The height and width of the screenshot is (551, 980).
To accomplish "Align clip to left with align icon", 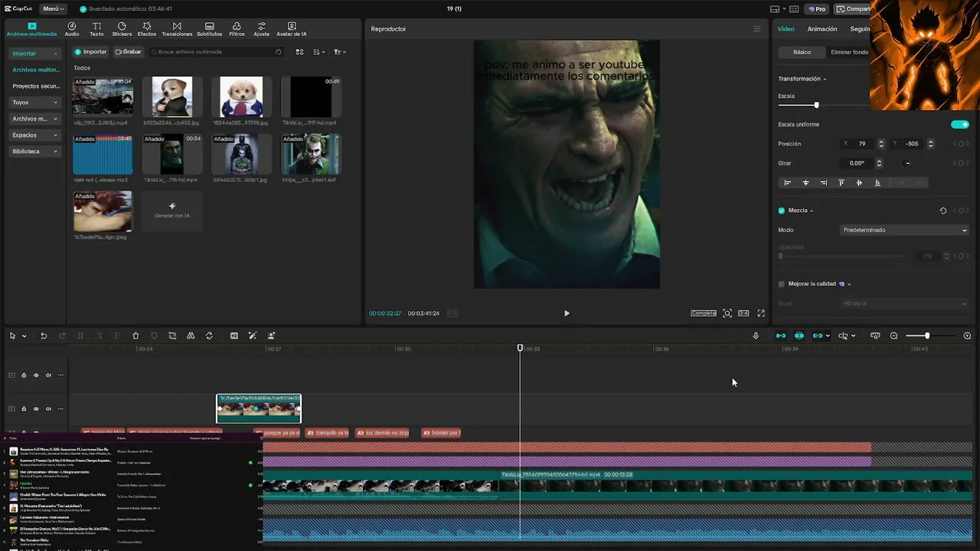I will pyautogui.click(x=787, y=183).
